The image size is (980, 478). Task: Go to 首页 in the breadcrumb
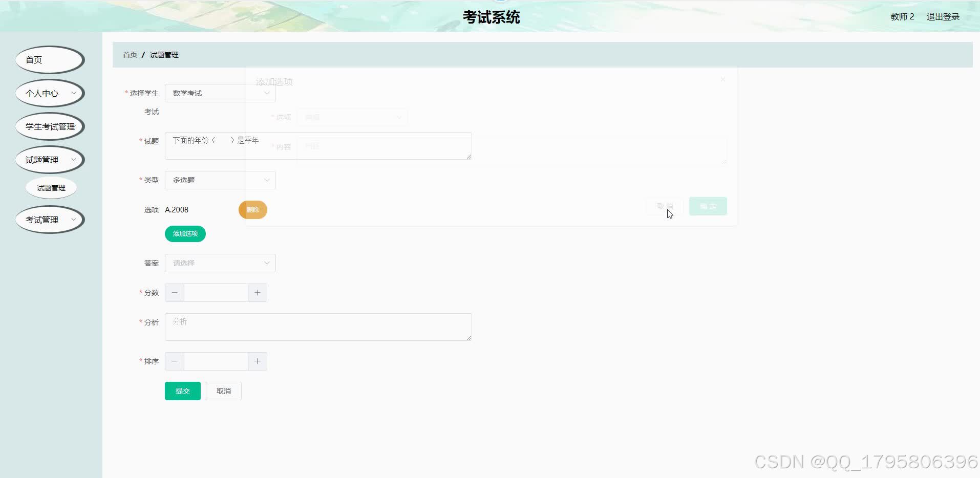pyautogui.click(x=130, y=55)
